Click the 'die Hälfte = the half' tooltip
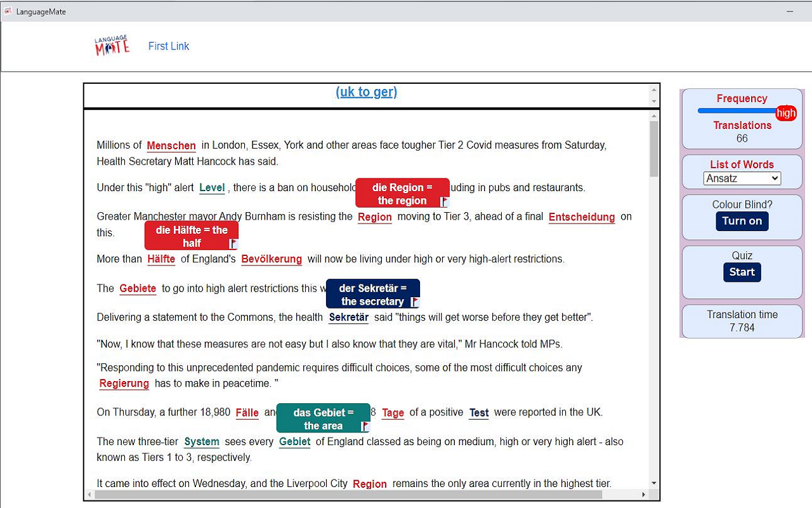This screenshot has height=508, width=812. click(192, 236)
